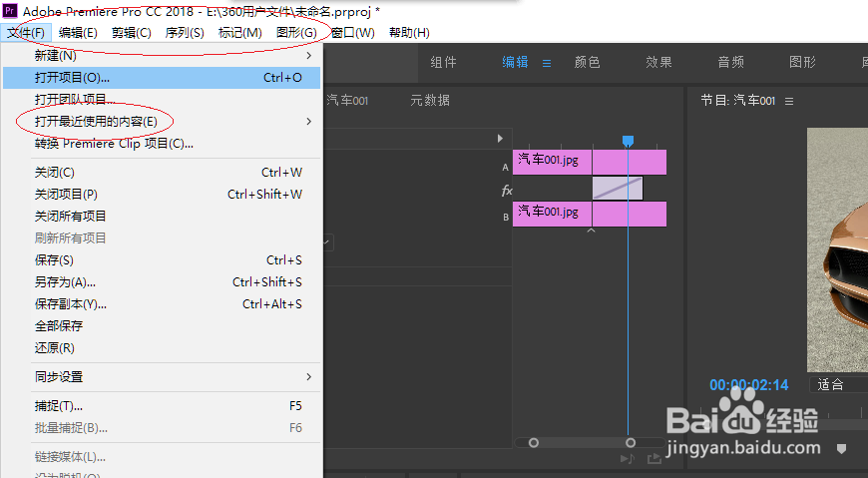Open the 剪辑(C) menu
Image resolution: width=868 pixels, height=478 pixels.
[x=131, y=33]
